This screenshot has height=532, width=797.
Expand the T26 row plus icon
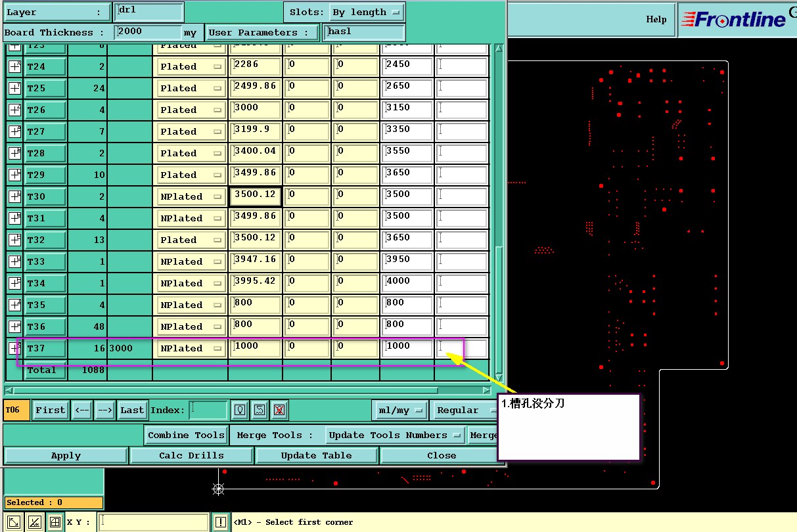[14, 110]
